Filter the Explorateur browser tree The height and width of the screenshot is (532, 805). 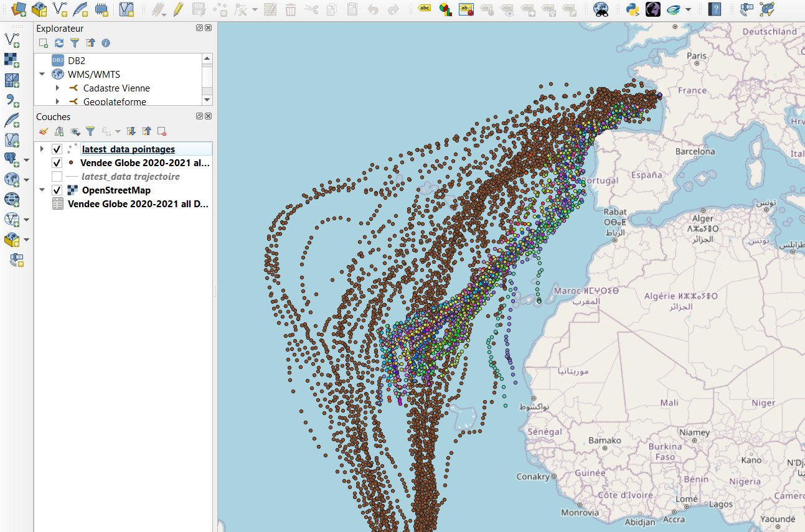[x=75, y=43]
